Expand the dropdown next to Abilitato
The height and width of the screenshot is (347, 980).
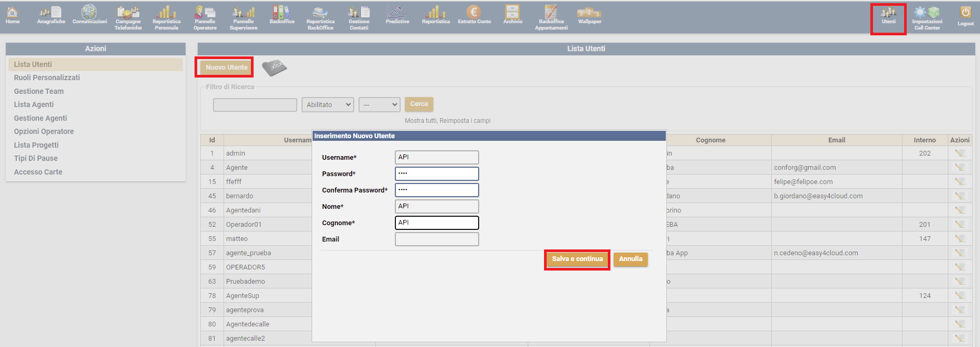tap(379, 105)
